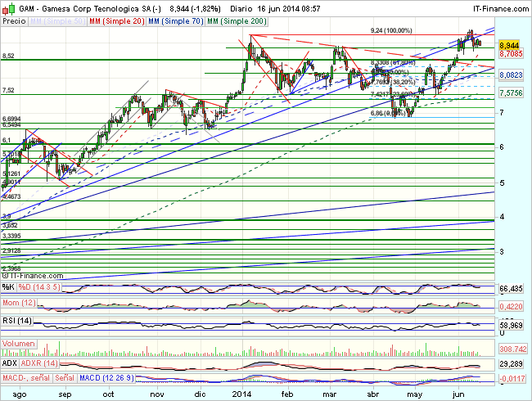The height and width of the screenshot is (401, 532).
Task: Click the ADX indicator label
Action: (x=10, y=362)
